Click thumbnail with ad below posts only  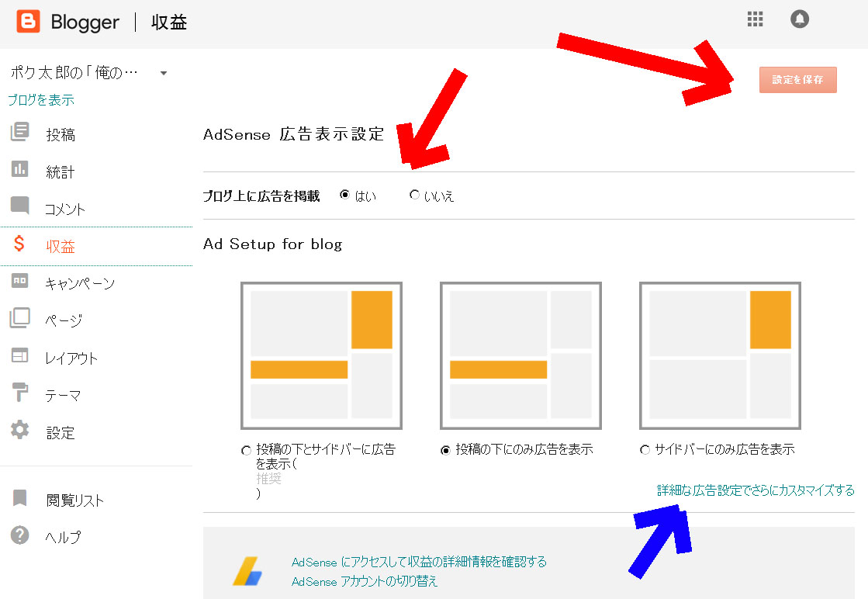[x=520, y=355]
